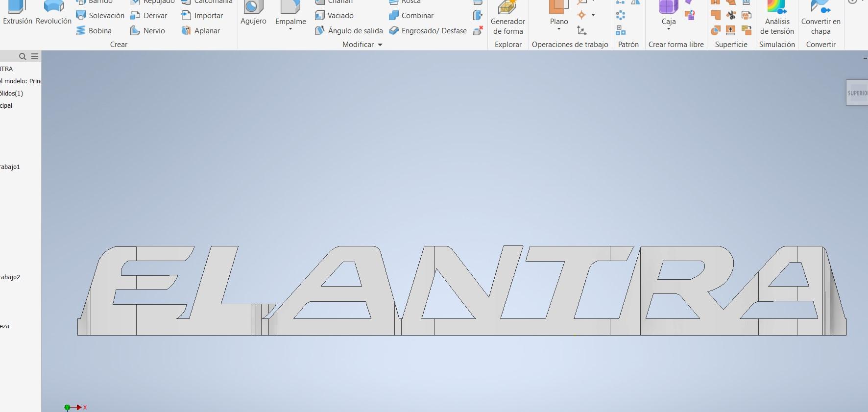Click the direct edit icon beside Combinar
The height and width of the screenshot is (412, 868).
[x=478, y=16]
